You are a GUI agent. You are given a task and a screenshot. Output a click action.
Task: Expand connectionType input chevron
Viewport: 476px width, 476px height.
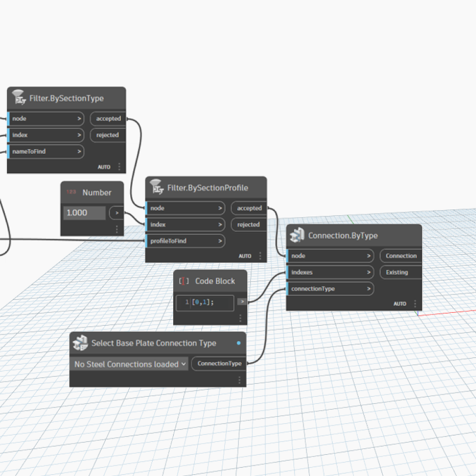(x=369, y=288)
